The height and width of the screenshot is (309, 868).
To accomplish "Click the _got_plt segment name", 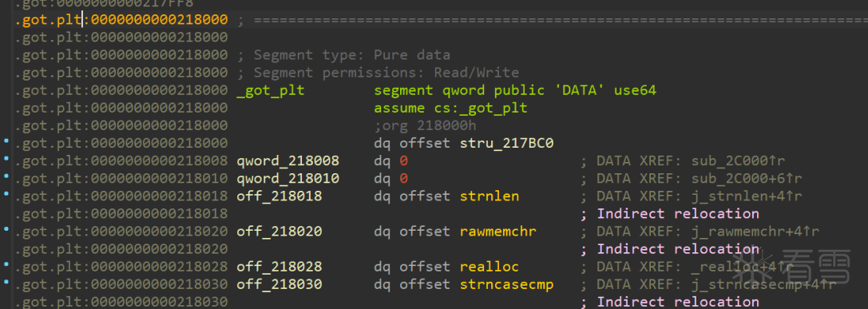I will (271, 90).
